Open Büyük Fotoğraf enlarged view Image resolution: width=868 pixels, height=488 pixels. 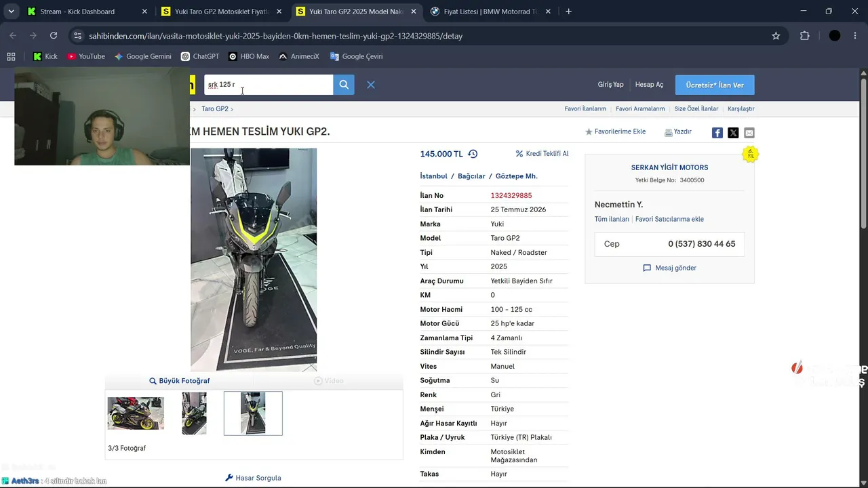(180, 381)
